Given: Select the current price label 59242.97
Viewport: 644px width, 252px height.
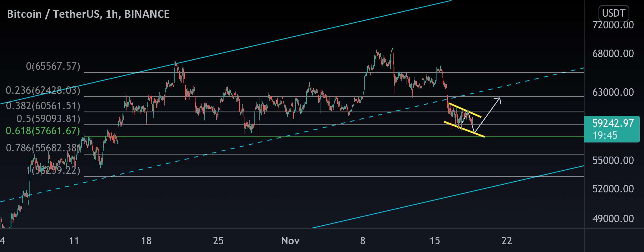Looking at the screenshot, I should 613,123.
